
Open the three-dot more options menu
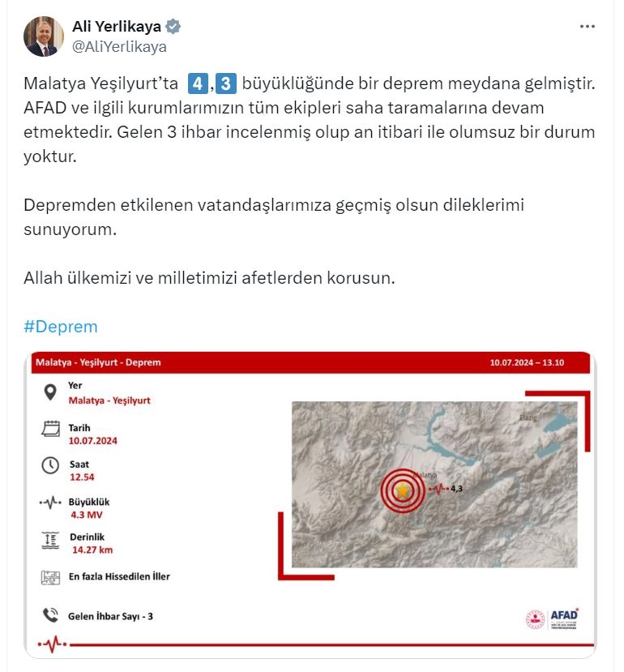(587, 27)
